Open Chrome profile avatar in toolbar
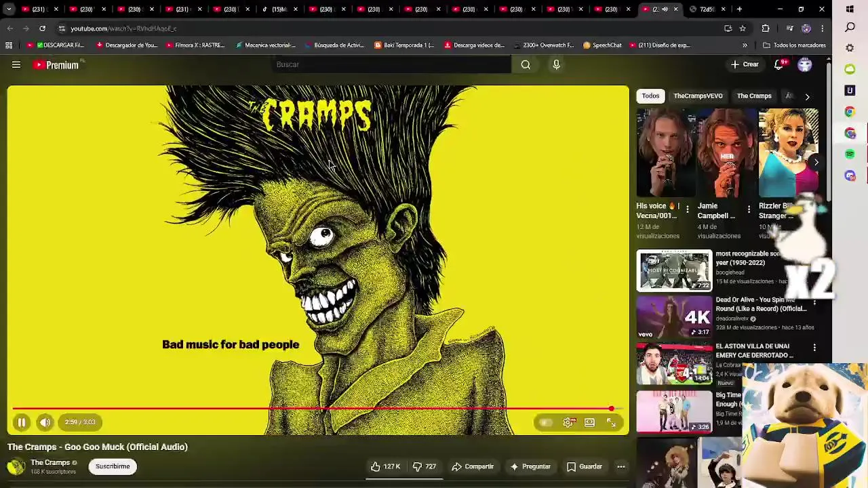Screen dimensions: 868x488 806,28
